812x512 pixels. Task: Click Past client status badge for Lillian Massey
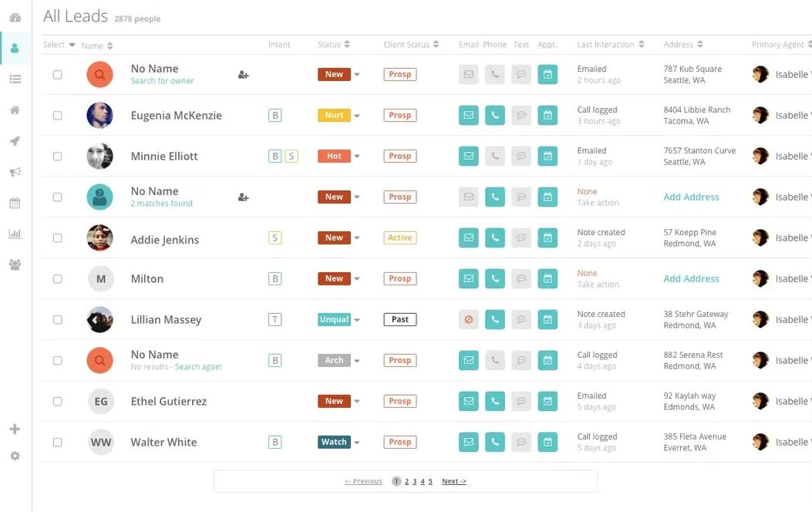(x=399, y=319)
